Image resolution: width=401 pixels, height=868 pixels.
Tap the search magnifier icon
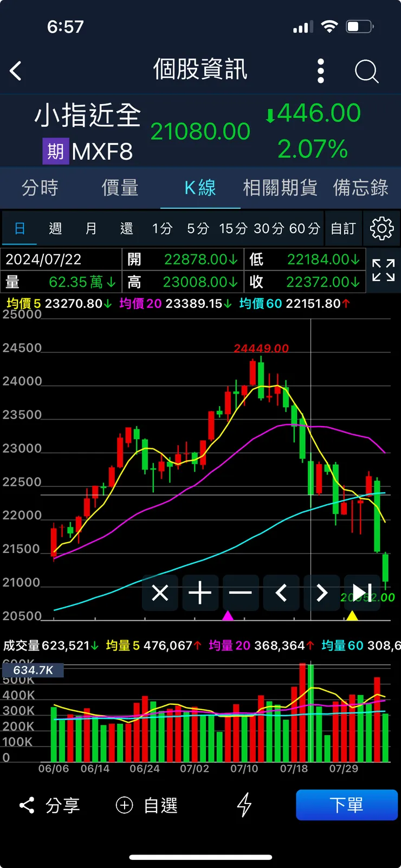coord(366,71)
